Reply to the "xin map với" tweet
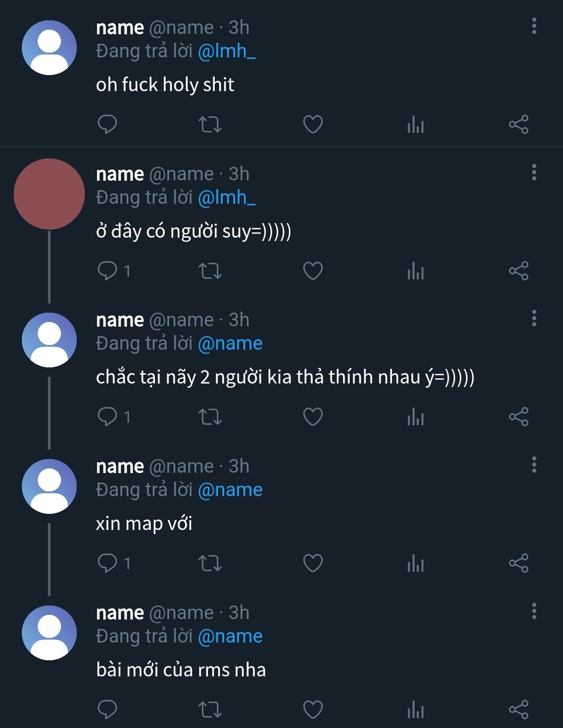 click(108, 563)
